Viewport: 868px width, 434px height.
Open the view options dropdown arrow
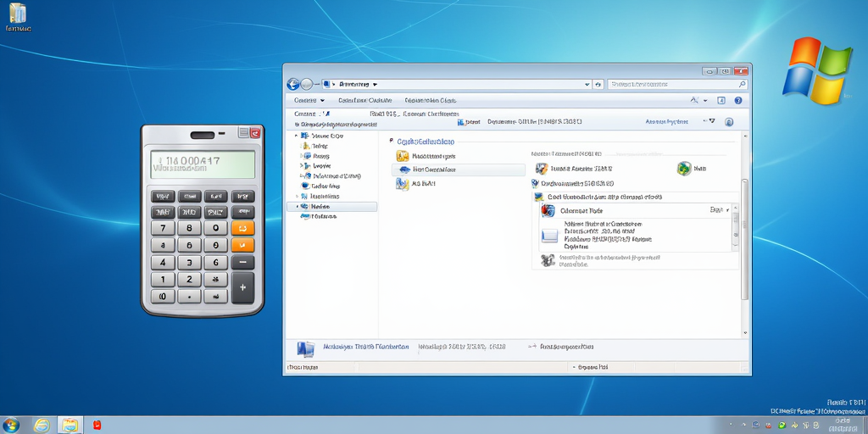coord(705,101)
